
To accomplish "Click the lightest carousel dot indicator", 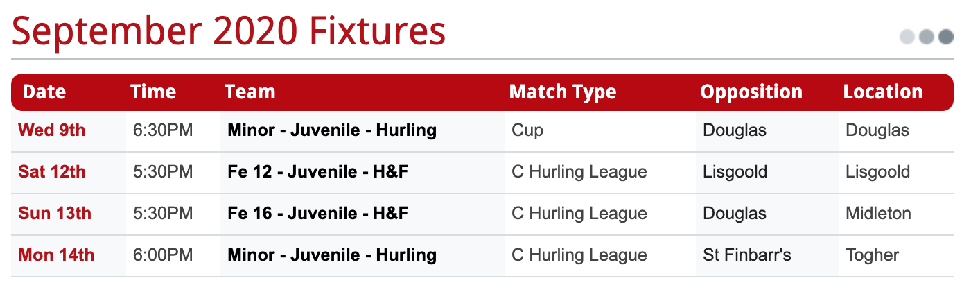I will tap(907, 37).
